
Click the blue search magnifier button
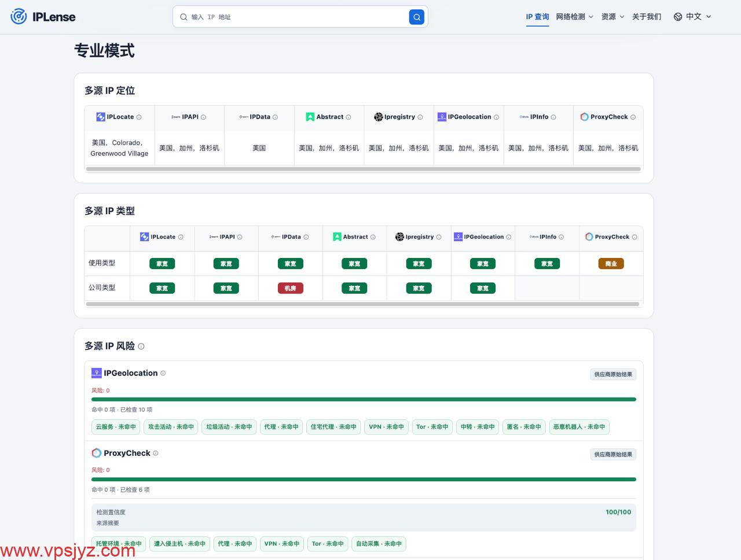pyautogui.click(x=417, y=17)
